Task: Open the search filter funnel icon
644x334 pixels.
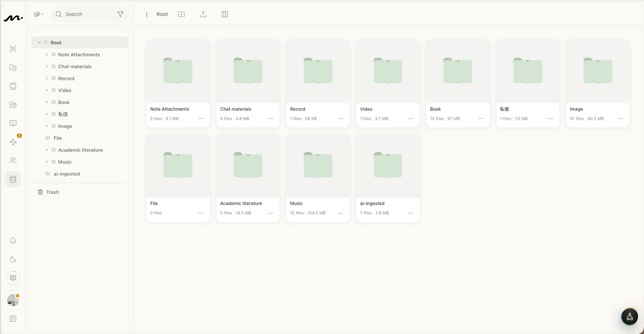Action: coord(120,14)
